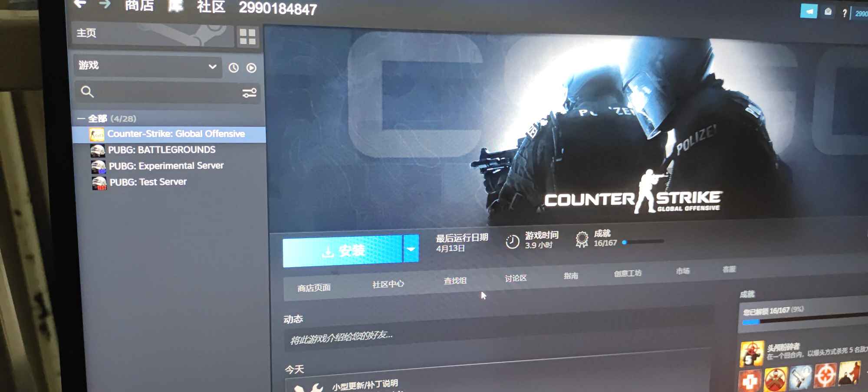Switch to the grid collections view
Screen dimensions: 868x392
[x=248, y=37]
